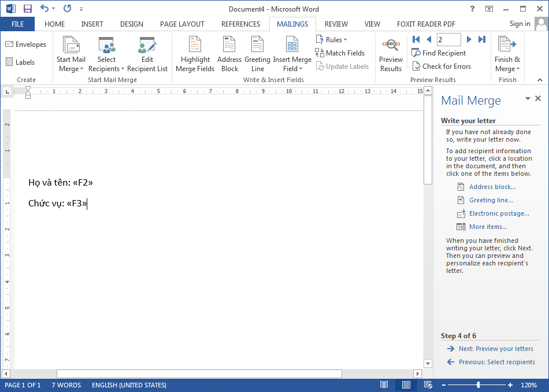Open the Rules dropdown
This screenshot has width=549, height=392.
coord(332,39)
